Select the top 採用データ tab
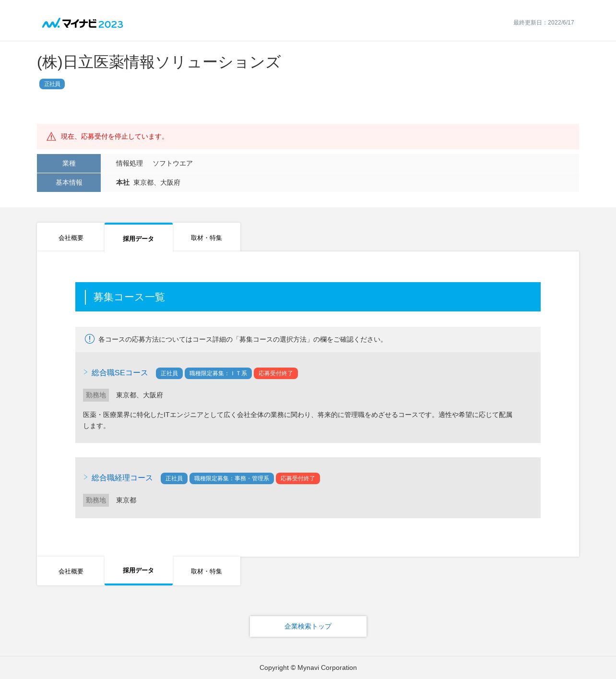 click(139, 238)
